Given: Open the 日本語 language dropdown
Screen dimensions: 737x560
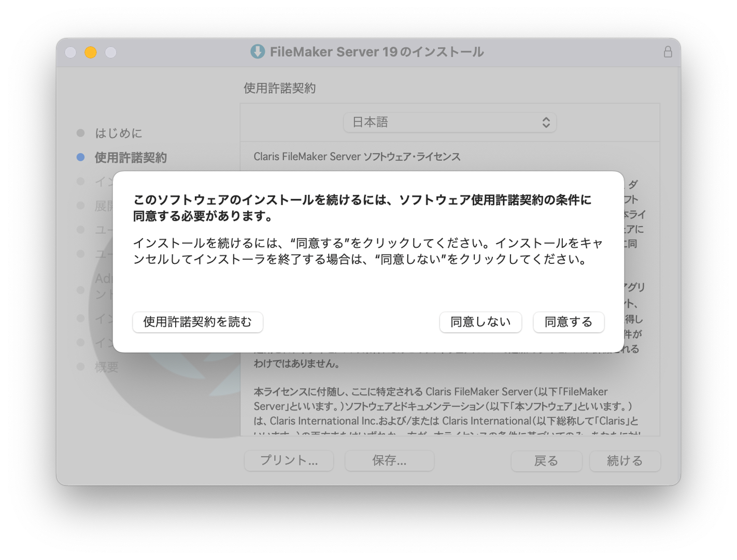Looking at the screenshot, I should (450, 122).
